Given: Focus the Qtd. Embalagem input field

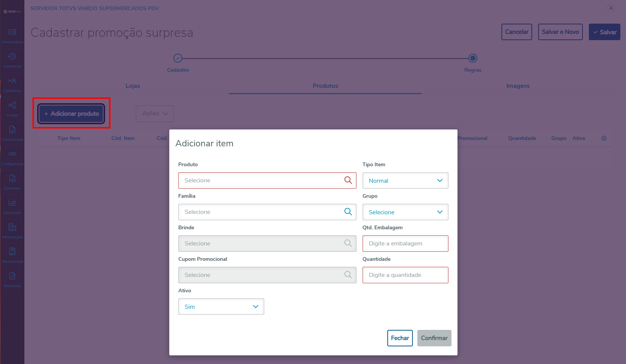Looking at the screenshot, I should point(405,244).
